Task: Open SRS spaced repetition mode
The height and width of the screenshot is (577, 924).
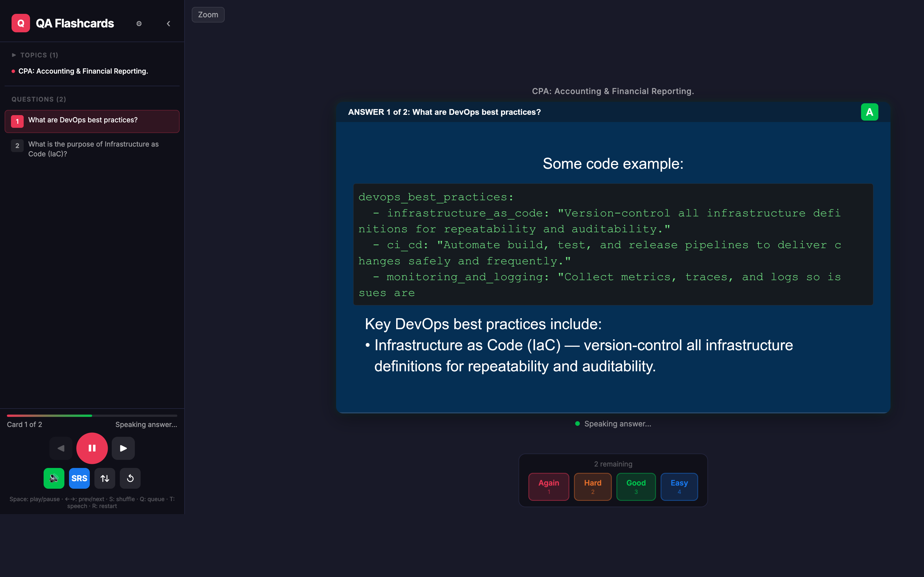Action: 79,478
